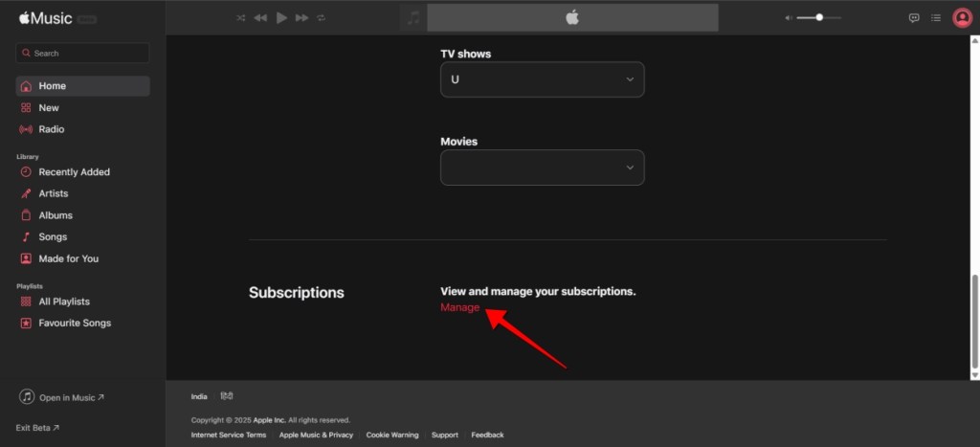Open Support link in footer

[x=445, y=436]
